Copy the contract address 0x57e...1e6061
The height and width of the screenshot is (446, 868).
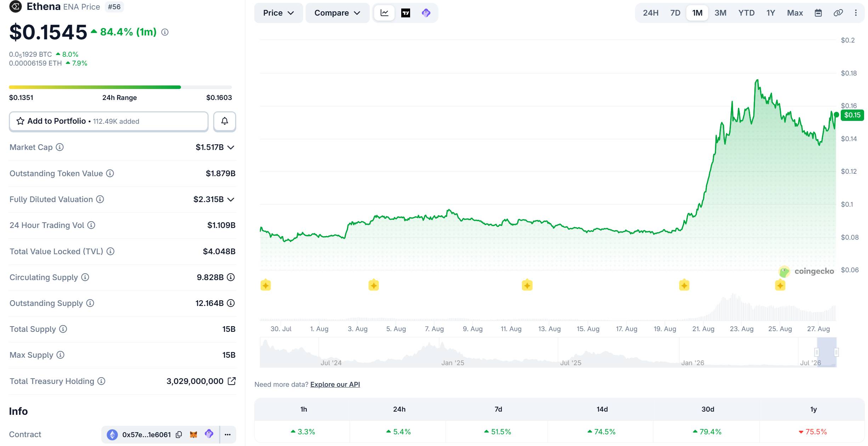point(179,434)
